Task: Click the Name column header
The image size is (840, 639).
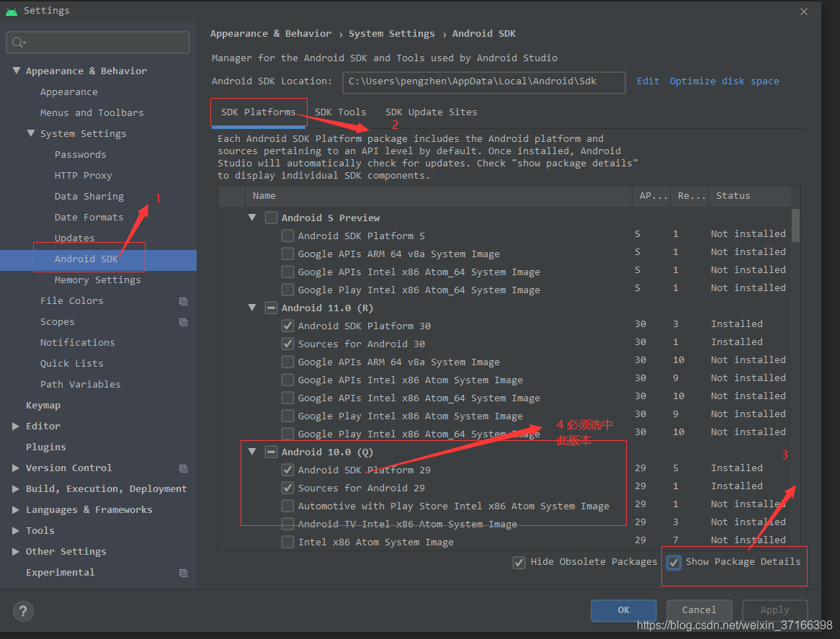Action: pos(439,196)
